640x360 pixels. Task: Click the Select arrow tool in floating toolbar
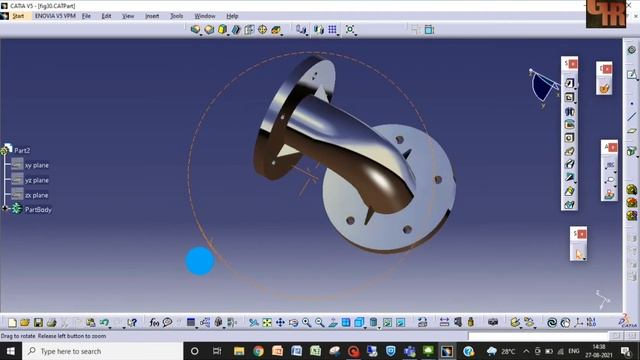click(578, 254)
